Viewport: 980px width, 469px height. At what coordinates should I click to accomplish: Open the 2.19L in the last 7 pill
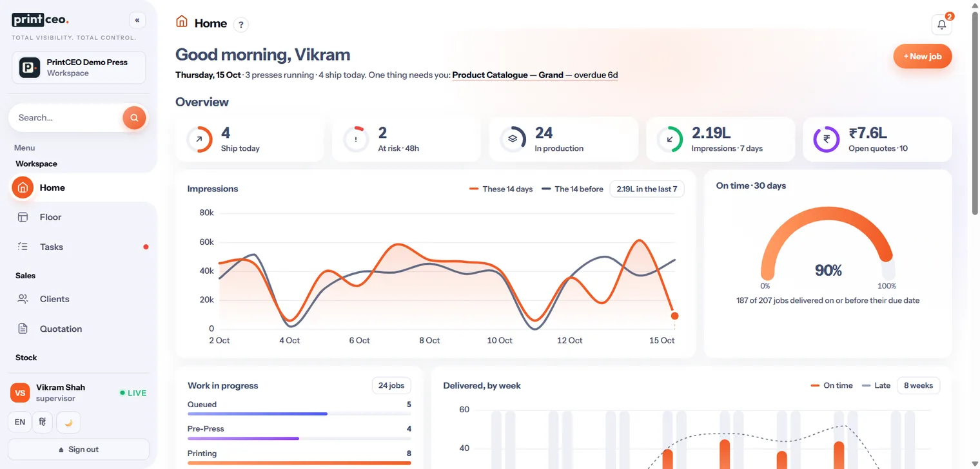[647, 189]
